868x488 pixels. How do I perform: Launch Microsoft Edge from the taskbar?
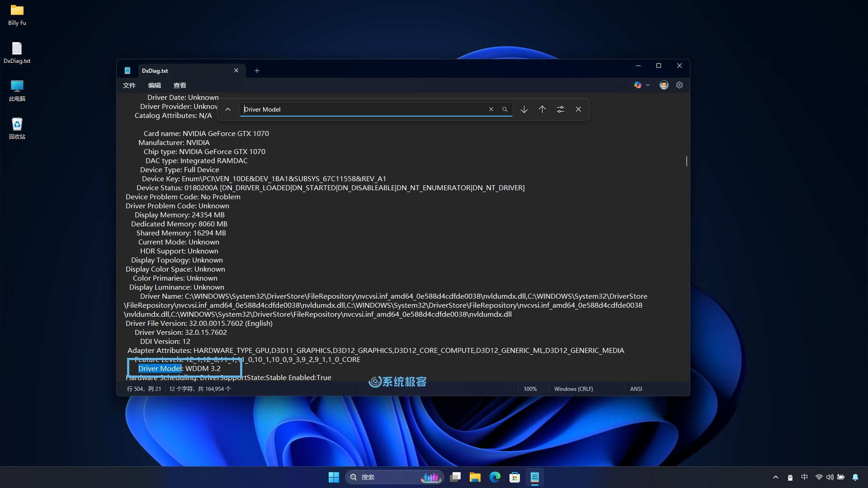point(495,477)
